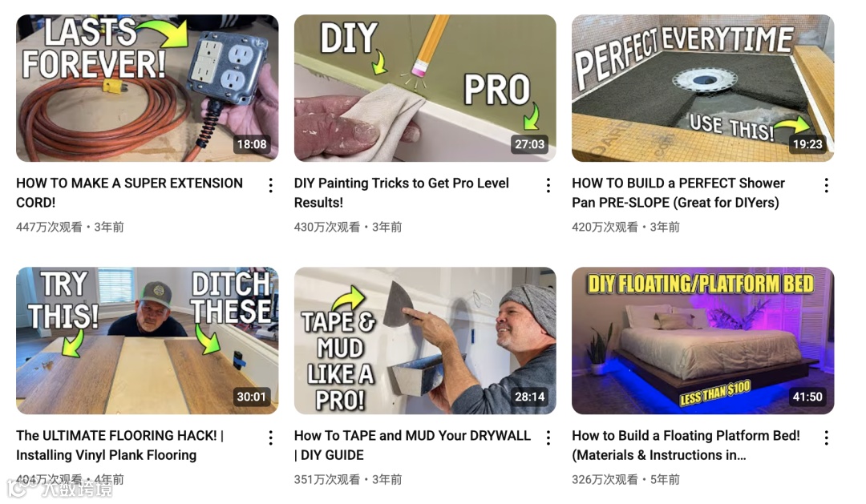Open the LASTS FOREVER extension cord thumbnail

coord(147,88)
